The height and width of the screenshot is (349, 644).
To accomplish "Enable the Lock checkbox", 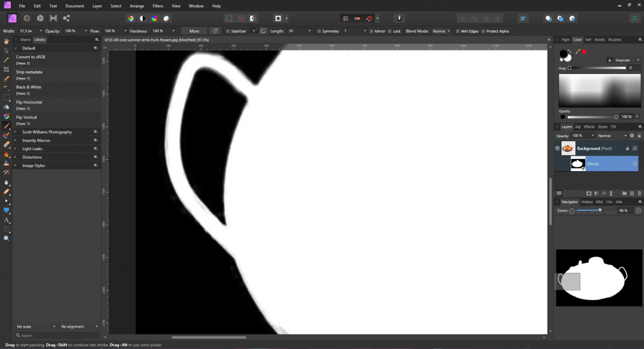I will [x=390, y=31].
